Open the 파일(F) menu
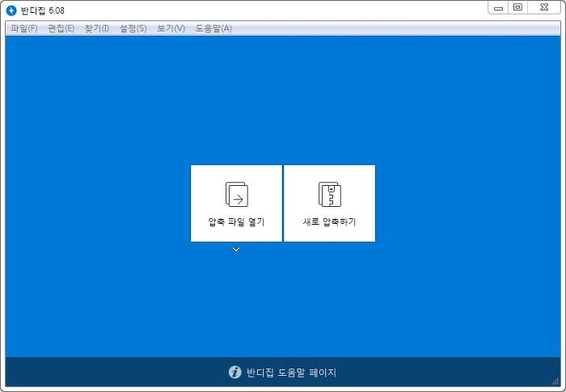Screen dimensions: 566x392 23,28
